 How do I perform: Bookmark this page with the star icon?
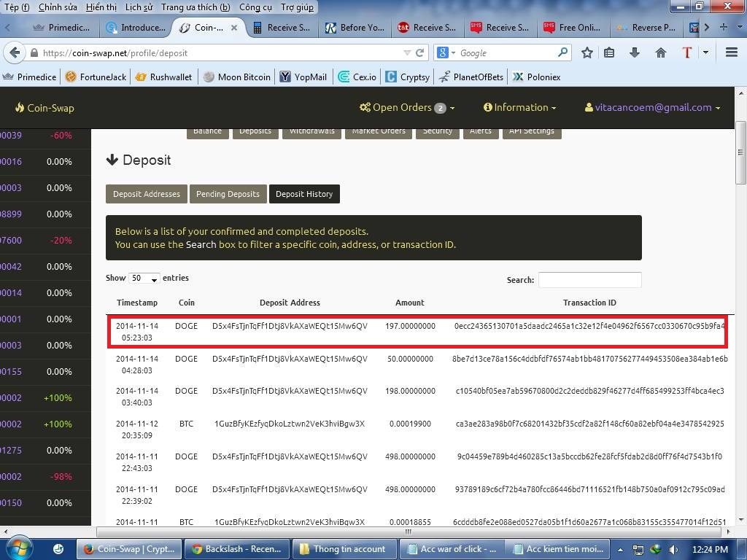587,52
